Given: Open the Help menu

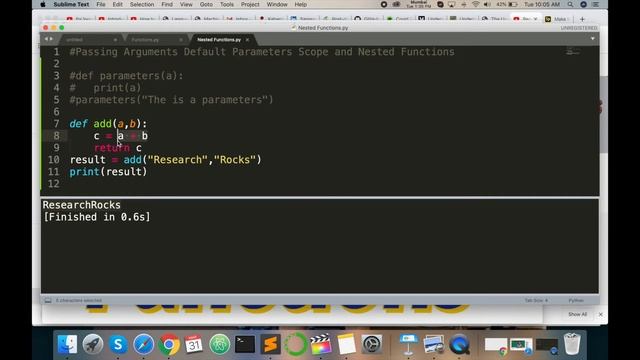Looking at the screenshot, I should [x=301, y=4].
